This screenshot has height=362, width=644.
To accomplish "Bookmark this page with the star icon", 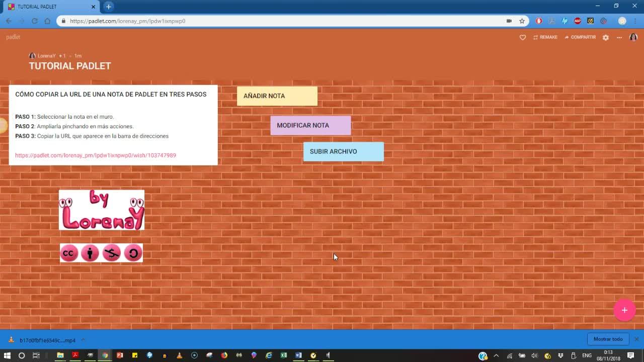I will point(522,21).
